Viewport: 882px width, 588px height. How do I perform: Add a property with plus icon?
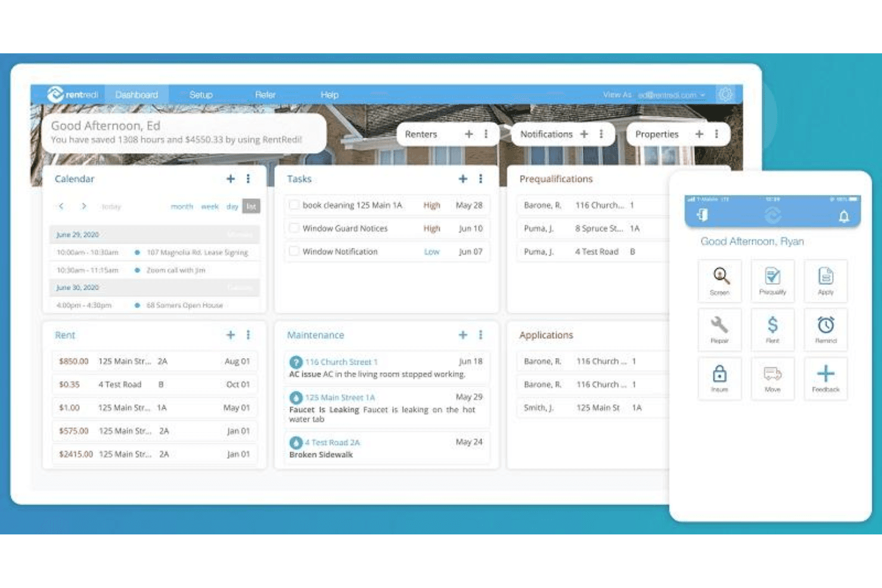(x=699, y=134)
